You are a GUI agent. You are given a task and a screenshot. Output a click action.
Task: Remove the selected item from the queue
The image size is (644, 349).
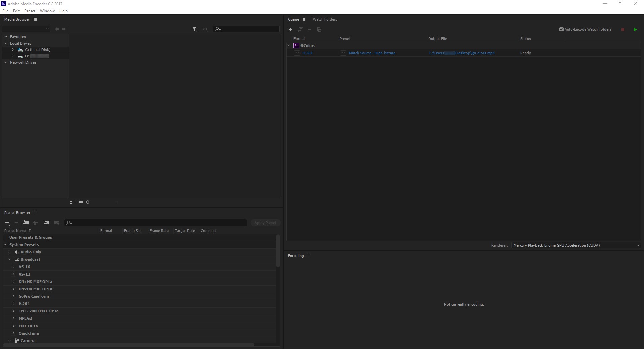pos(310,30)
